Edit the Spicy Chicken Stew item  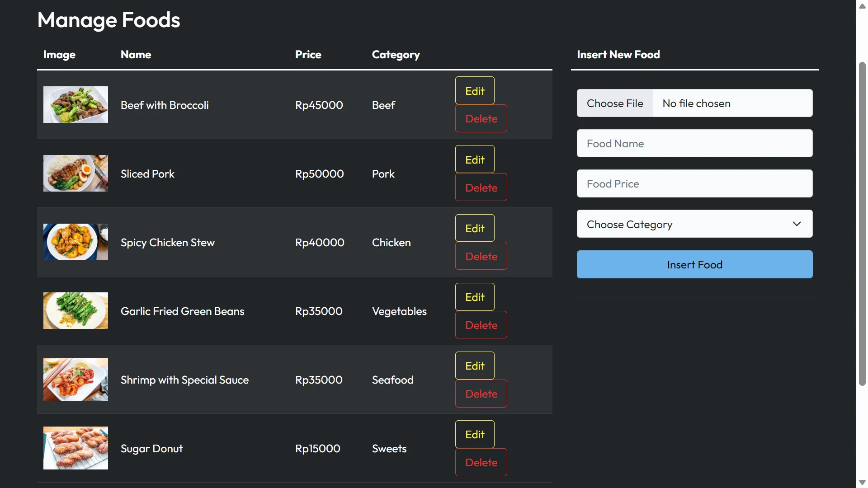pyautogui.click(x=475, y=228)
